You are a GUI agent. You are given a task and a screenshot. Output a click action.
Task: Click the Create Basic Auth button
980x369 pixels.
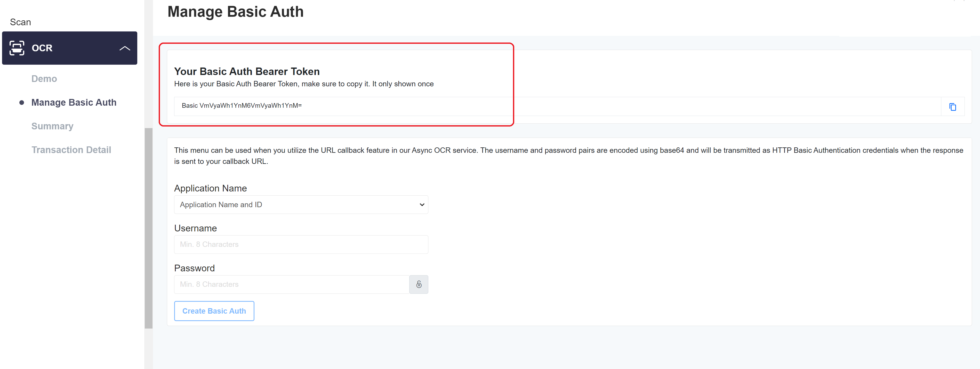pos(214,311)
